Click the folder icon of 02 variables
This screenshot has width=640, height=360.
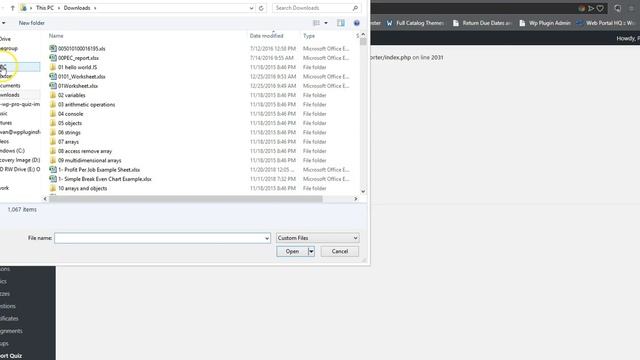coord(53,95)
